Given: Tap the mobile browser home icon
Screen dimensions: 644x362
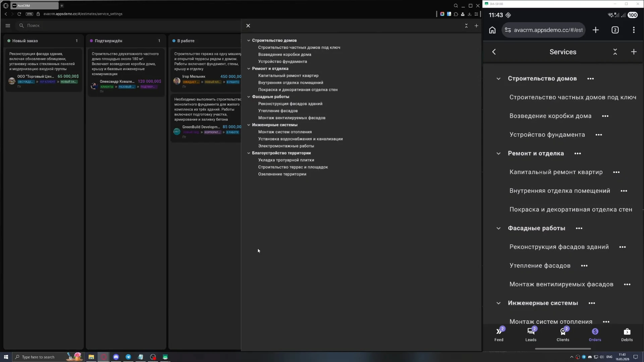Looking at the screenshot, I should tap(492, 30).
